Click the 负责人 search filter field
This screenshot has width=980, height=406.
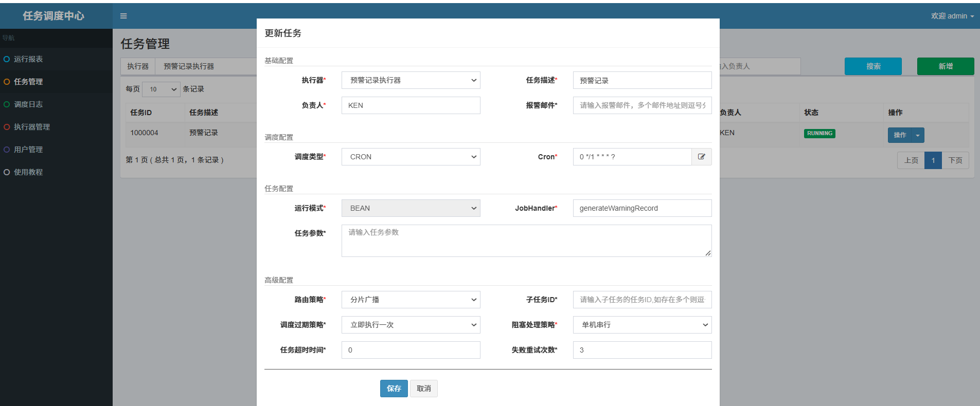coord(760,66)
